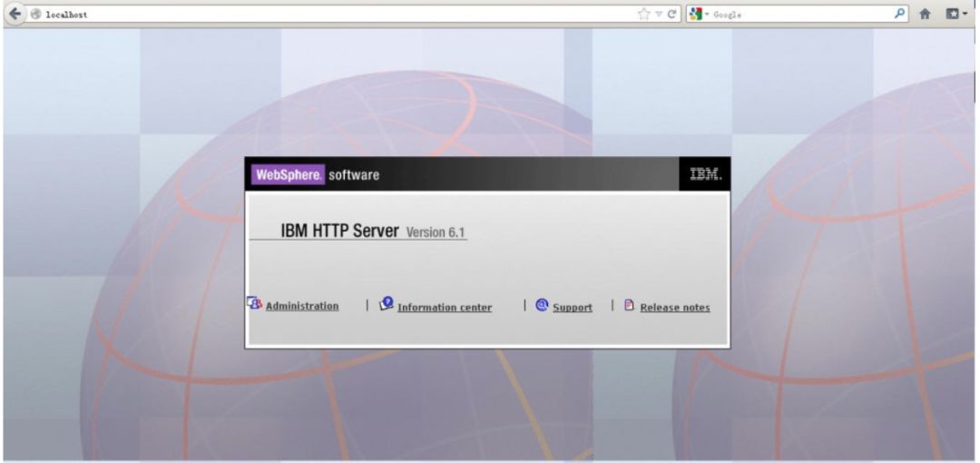Click the Release notes document icon

pos(630,305)
